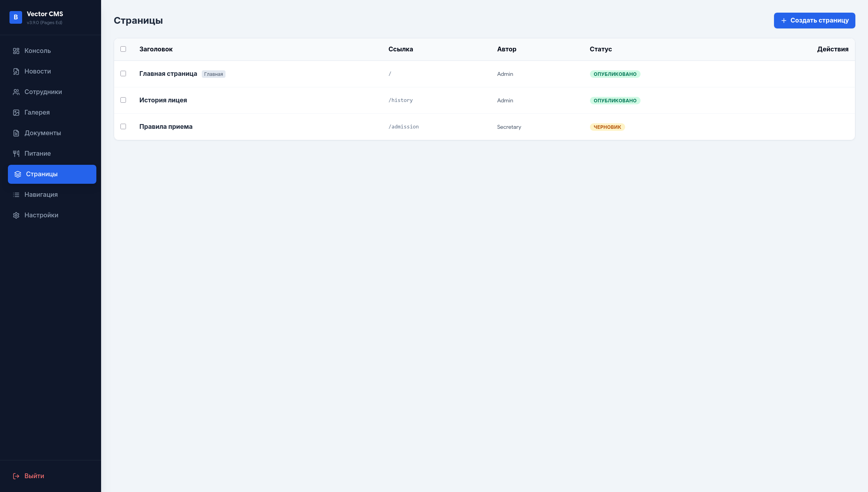The image size is (868, 492).
Task: Click the Консоль dashboard icon
Action: (x=16, y=51)
